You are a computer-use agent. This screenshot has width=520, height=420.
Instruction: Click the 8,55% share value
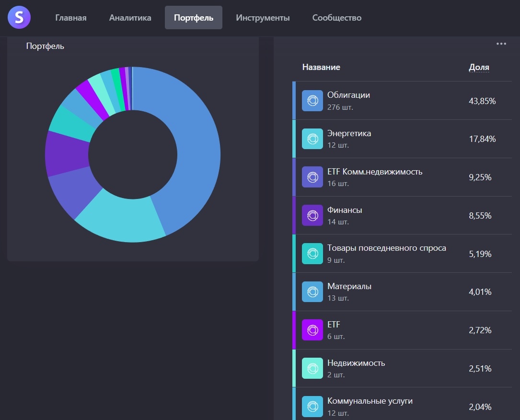tap(480, 216)
